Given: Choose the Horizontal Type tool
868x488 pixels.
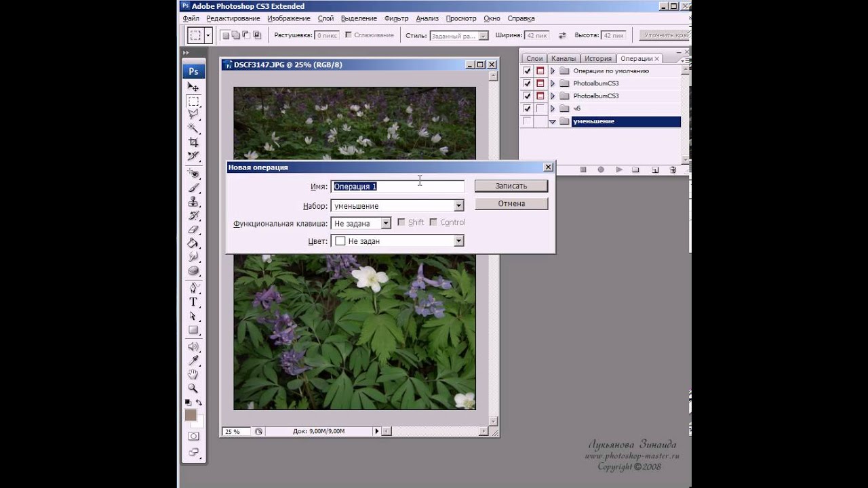Looking at the screenshot, I should pos(193,302).
